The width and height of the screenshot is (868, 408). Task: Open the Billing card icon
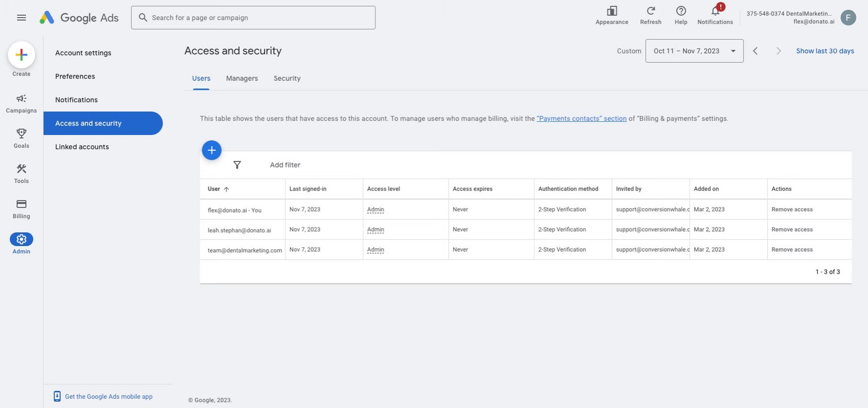(22, 204)
